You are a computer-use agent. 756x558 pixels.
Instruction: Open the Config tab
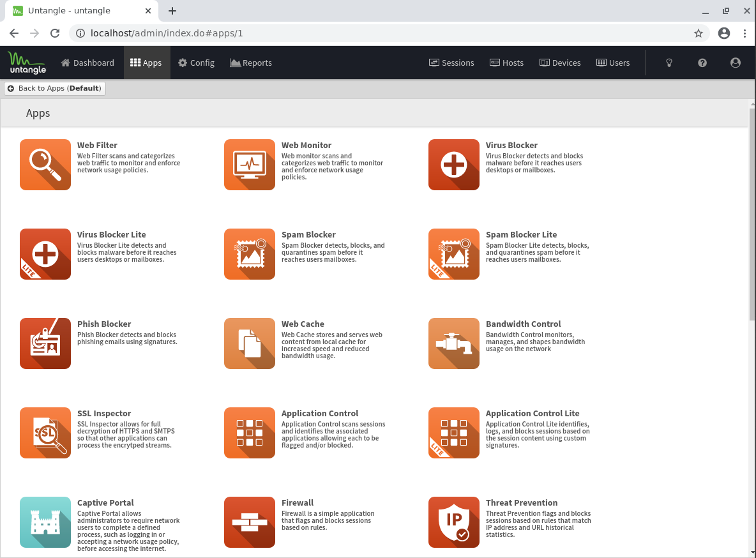tap(196, 63)
